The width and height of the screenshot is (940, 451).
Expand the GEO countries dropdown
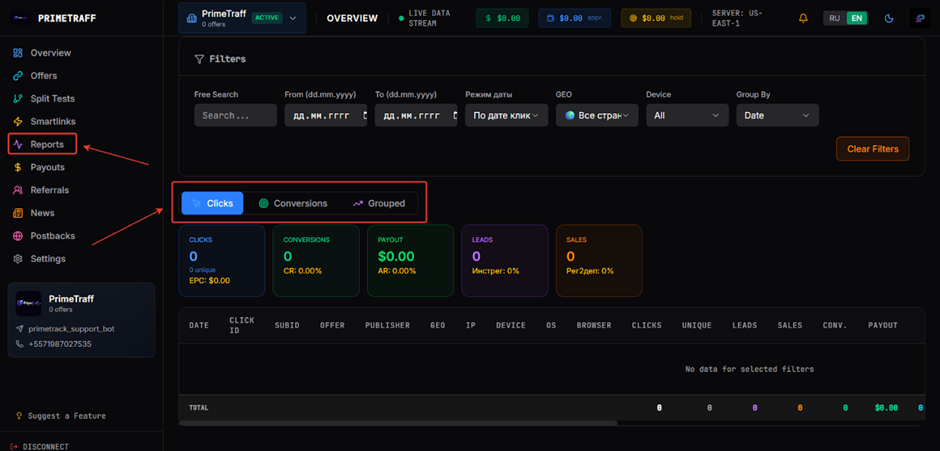click(596, 116)
